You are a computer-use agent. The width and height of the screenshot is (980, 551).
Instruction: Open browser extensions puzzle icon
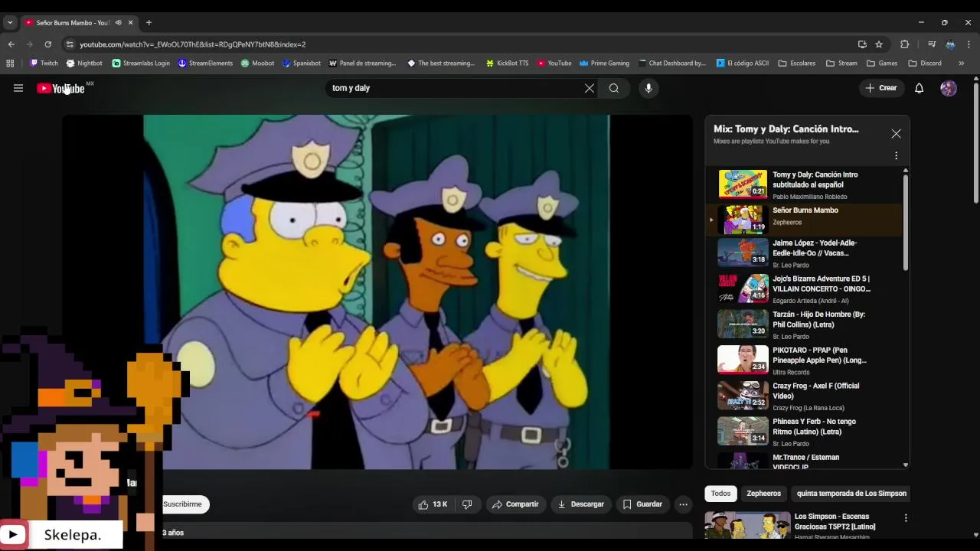904,44
